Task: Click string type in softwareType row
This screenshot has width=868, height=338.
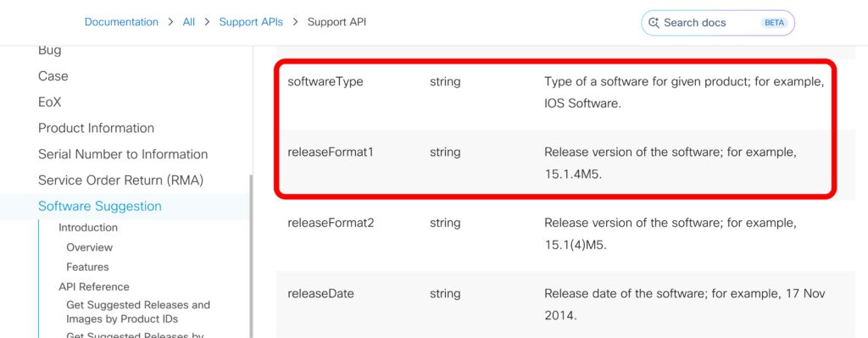Action: tap(445, 82)
